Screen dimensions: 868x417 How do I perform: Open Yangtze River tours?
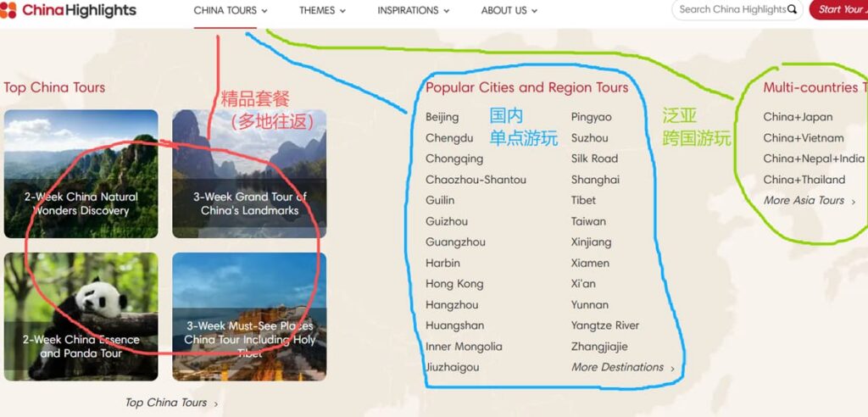(x=605, y=325)
